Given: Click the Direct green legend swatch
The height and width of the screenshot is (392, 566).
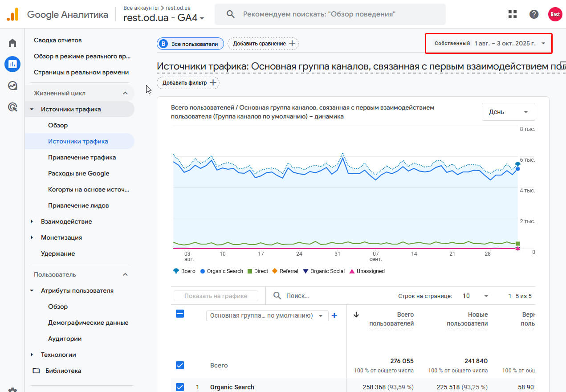Looking at the screenshot, I should tap(250, 271).
